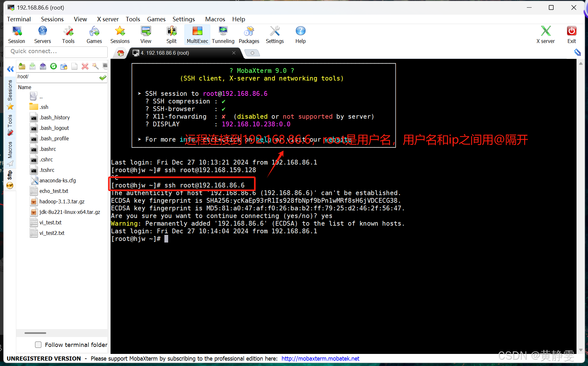Open the Tools toolbar icon

pyautogui.click(x=68, y=35)
